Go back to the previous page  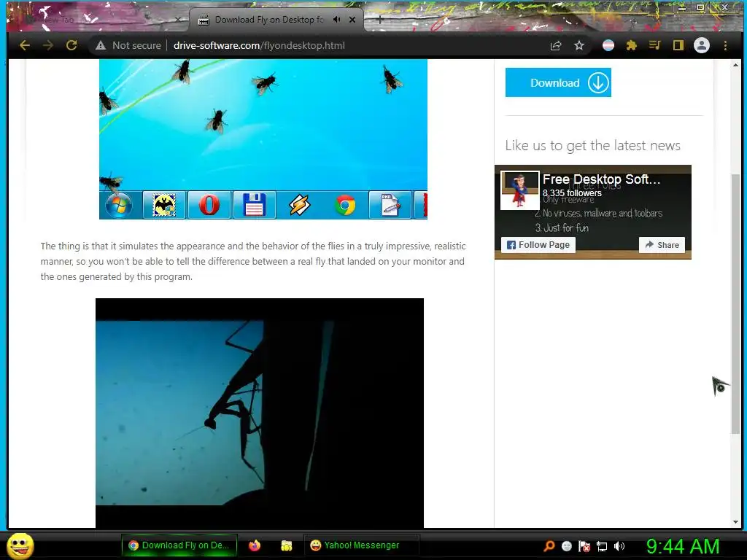click(x=25, y=45)
